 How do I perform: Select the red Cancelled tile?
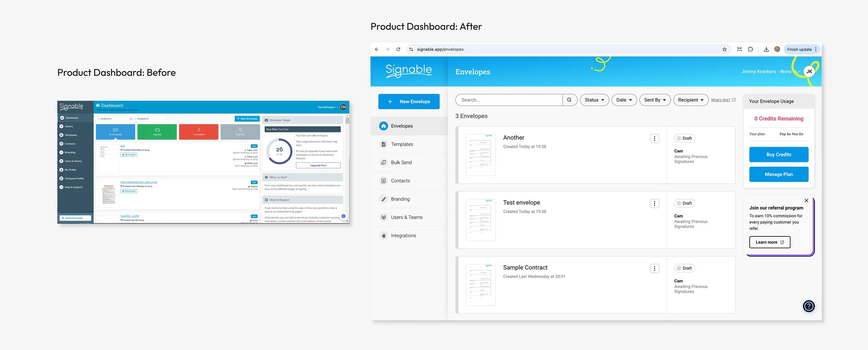[x=199, y=132]
